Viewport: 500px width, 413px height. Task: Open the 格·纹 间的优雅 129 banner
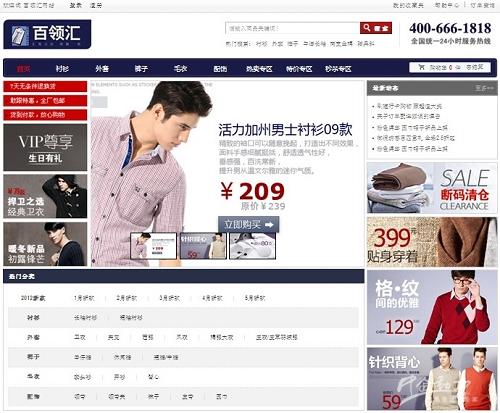point(432,307)
